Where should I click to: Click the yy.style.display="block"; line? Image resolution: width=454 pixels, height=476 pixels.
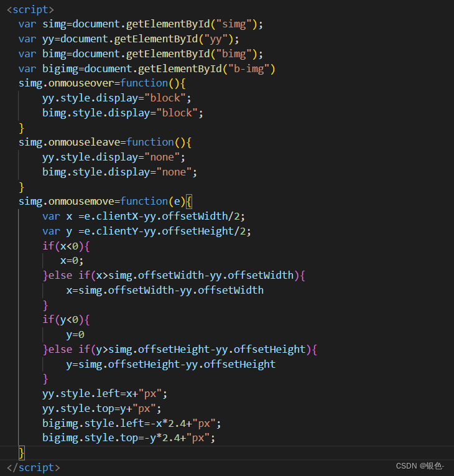(117, 98)
